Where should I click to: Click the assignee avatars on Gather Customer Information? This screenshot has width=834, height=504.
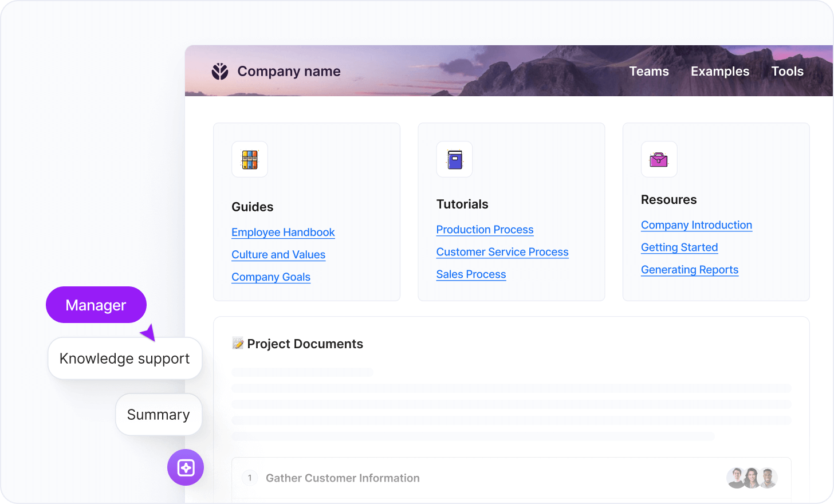point(752,478)
